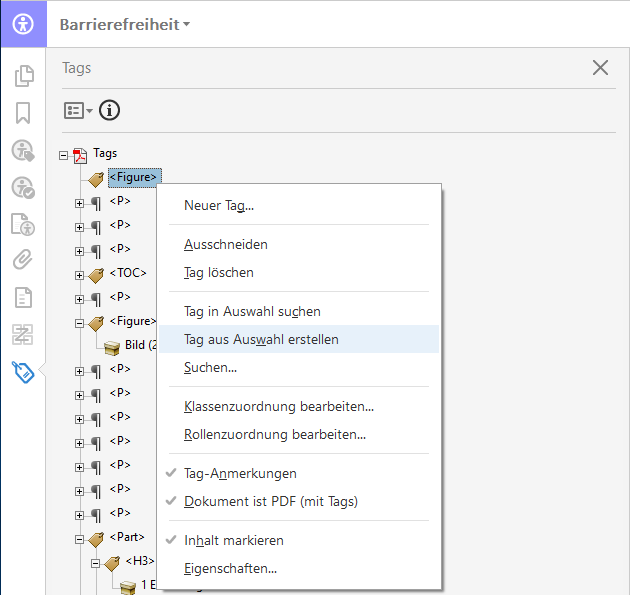Click Tag löschen in the menu
Viewport: 633px width, 595px height.
218,272
